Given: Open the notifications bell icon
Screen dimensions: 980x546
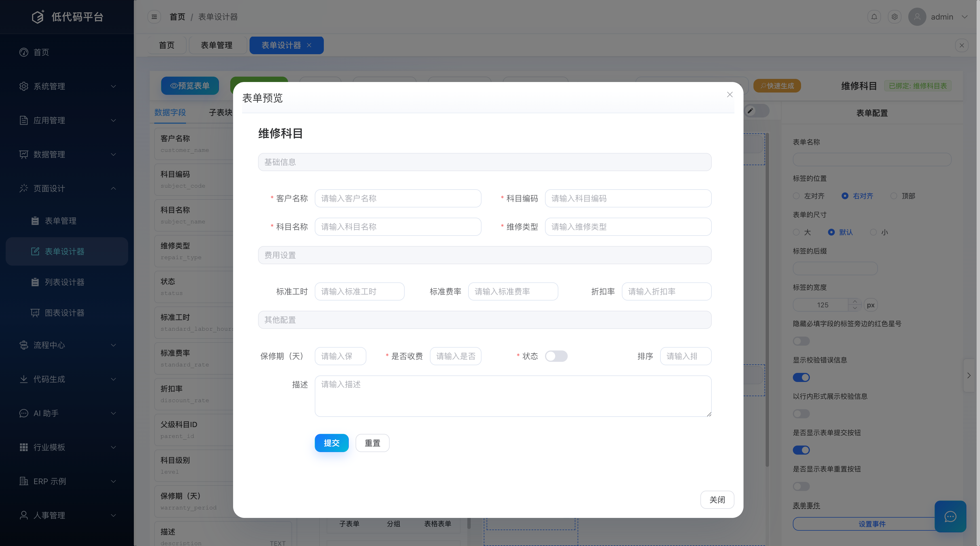Looking at the screenshot, I should [874, 17].
